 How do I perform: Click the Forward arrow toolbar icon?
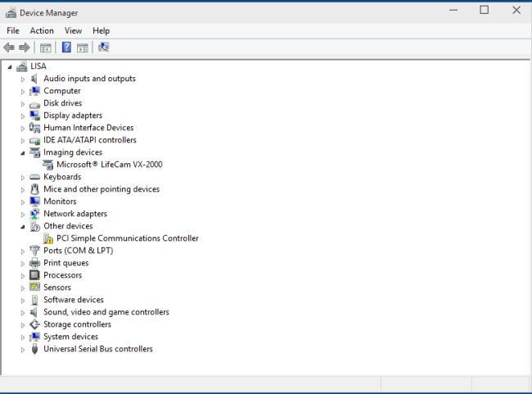[25, 48]
